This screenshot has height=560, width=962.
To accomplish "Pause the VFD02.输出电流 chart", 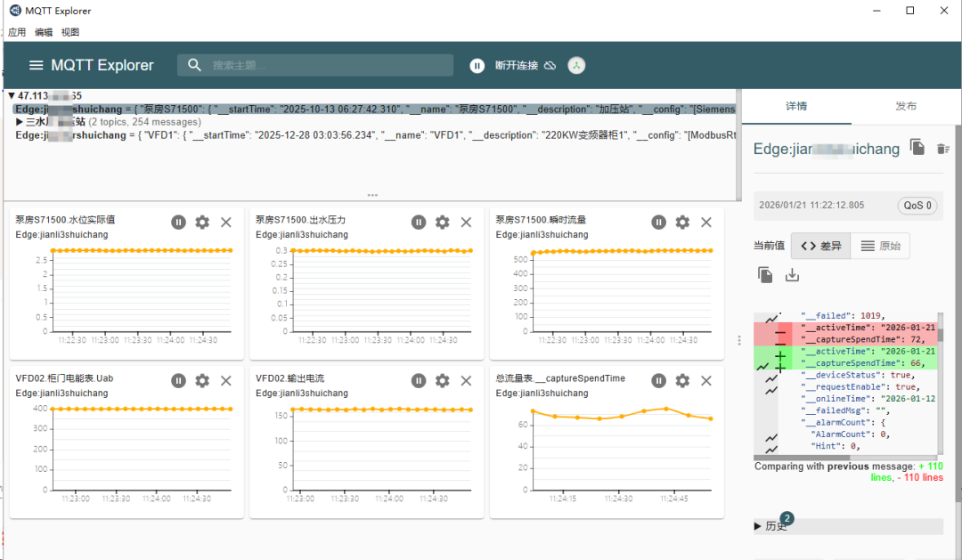I will coord(419,381).
